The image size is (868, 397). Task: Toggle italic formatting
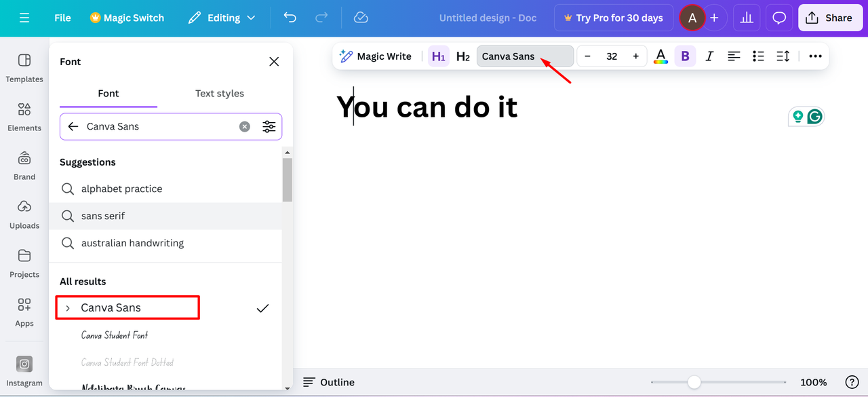click(709, 56)
